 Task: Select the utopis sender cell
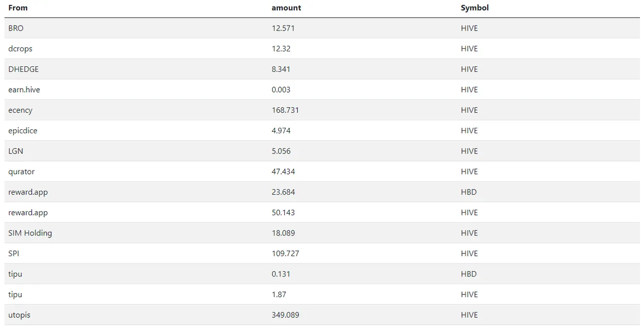click(x=19, y=315)
